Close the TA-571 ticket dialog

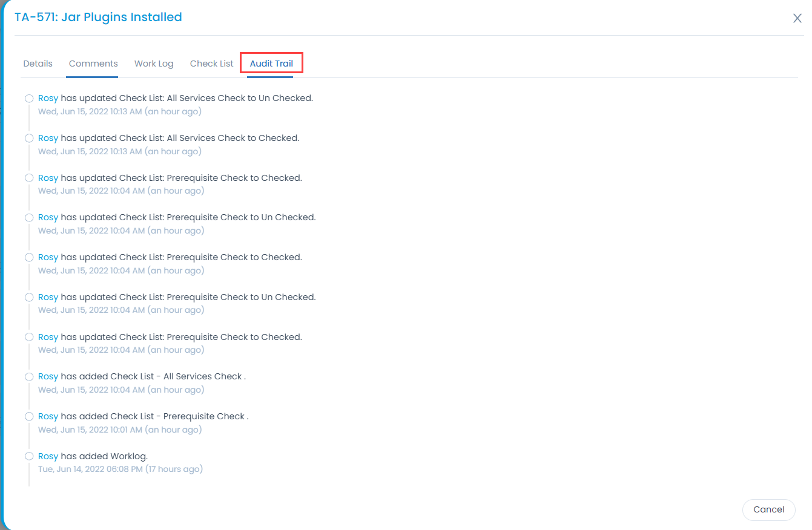point(797,18)
